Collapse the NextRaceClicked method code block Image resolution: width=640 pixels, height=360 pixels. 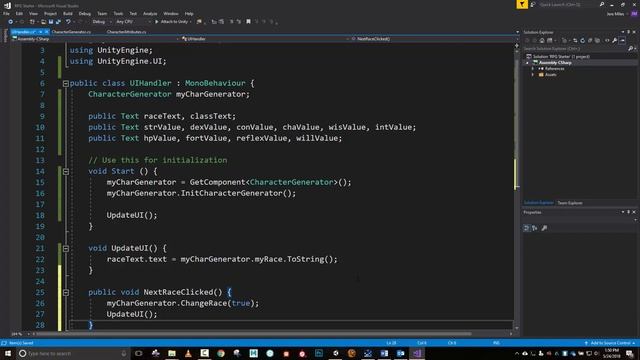point(66,292)
